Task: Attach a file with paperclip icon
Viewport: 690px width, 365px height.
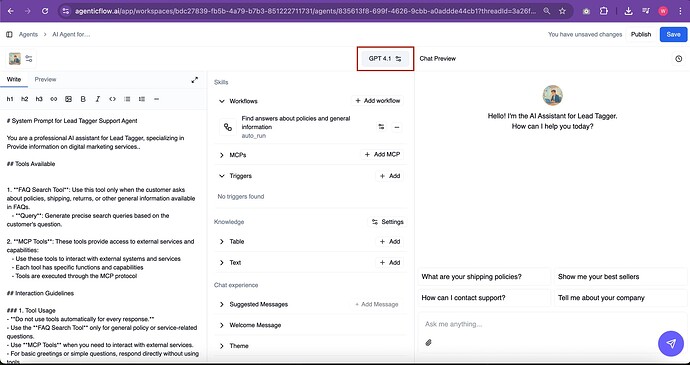Action: click(x=429, y=342)
